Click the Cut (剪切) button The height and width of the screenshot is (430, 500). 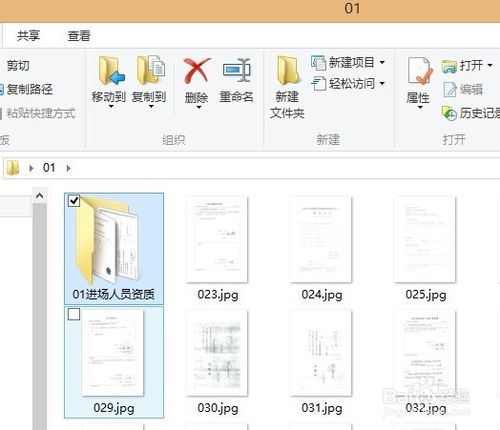[18, 65]
